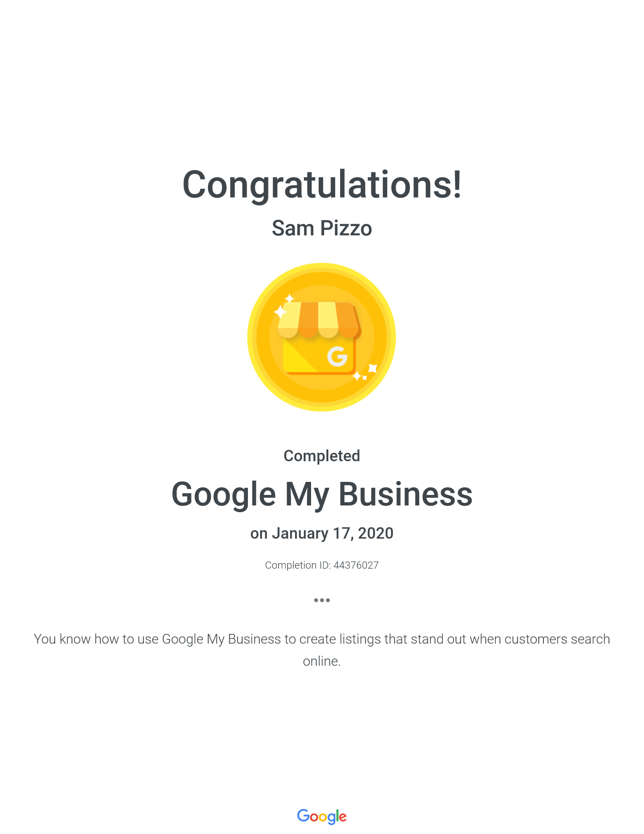This screenshot has height=834, width=644.
Task: Click the Google logo at the page bottom
Action: click(322, 816)
